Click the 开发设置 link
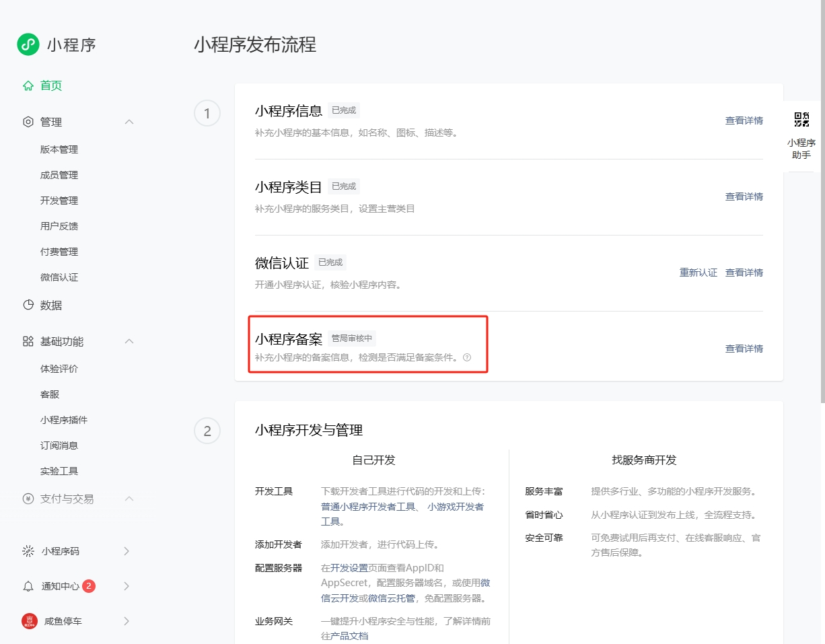The height and width of the screenshot is (644, 825). click(x=349, y=568)
